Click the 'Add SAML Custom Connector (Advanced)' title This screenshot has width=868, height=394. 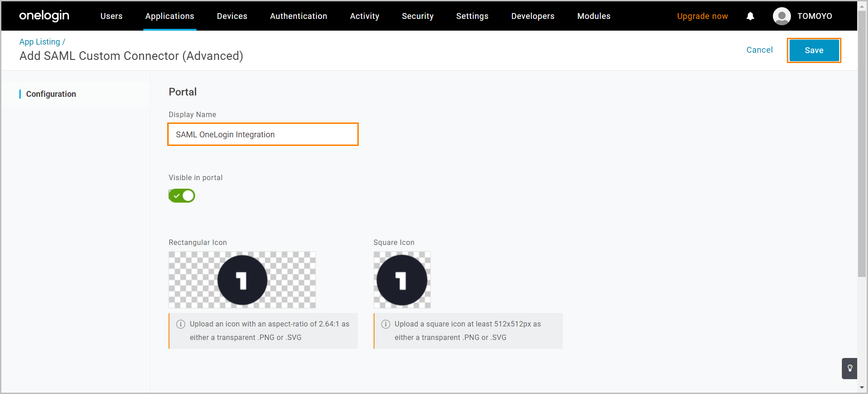[x=131, y=56]
